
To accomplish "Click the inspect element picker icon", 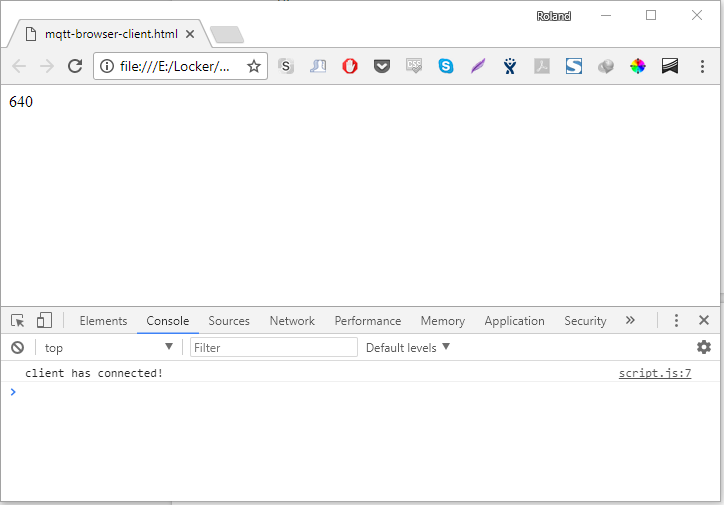I will tap(18, 321).
